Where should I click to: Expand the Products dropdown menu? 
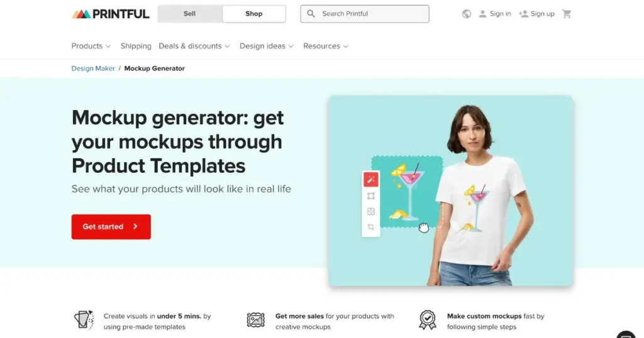click(x=91, y=46)
